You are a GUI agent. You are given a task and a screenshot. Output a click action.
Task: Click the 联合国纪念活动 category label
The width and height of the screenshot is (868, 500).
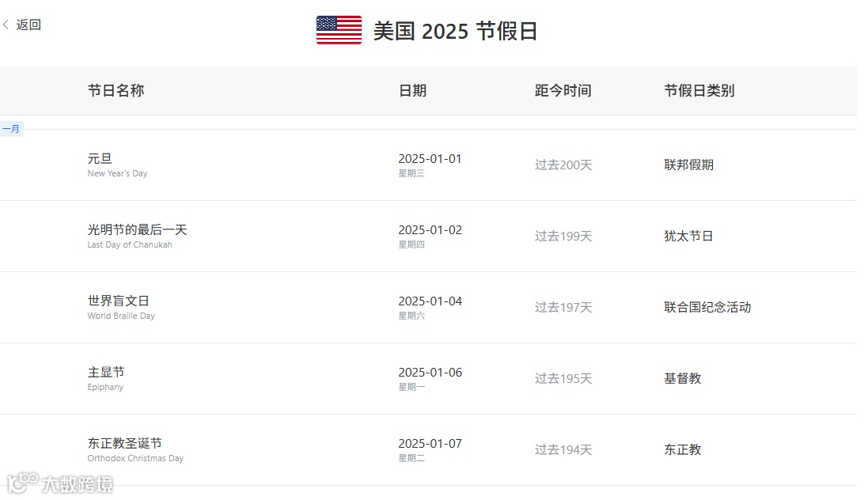pos(707,307)
